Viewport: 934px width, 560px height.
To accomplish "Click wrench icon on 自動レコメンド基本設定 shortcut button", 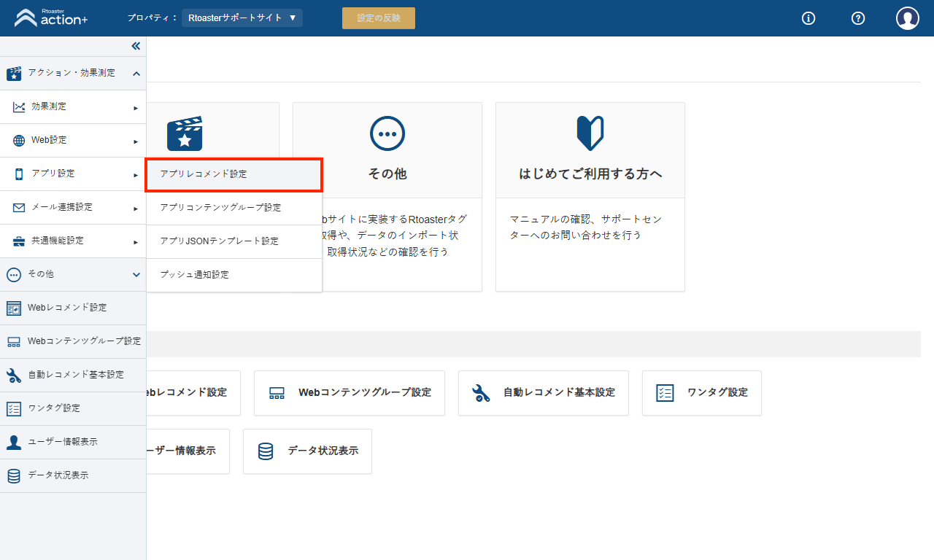I will (x=481, y=393).
